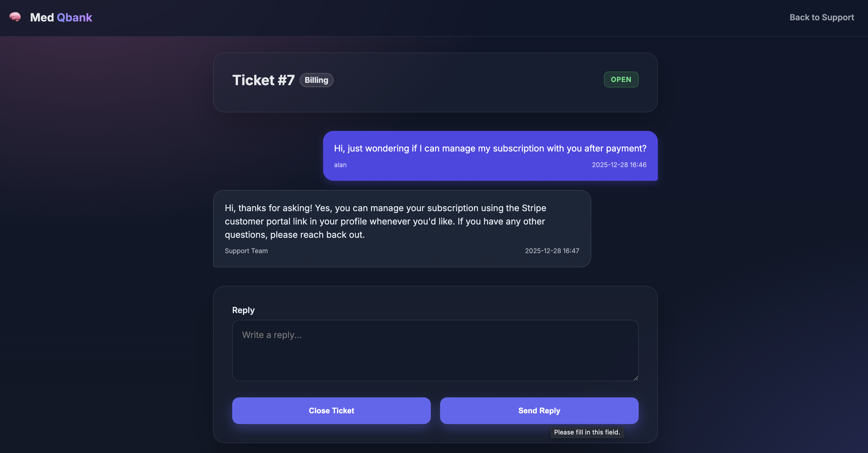Click the Reply section label
868x453 pixels.
243,310
